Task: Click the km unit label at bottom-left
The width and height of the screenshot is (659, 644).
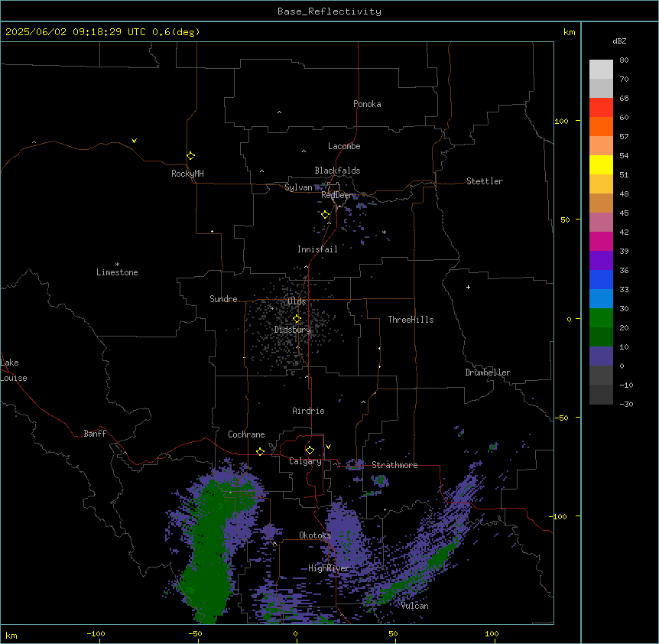Action: [11, 635]
